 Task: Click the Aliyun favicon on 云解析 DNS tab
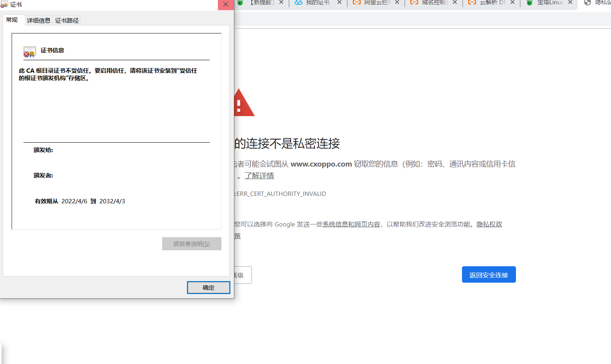(472, 2)
